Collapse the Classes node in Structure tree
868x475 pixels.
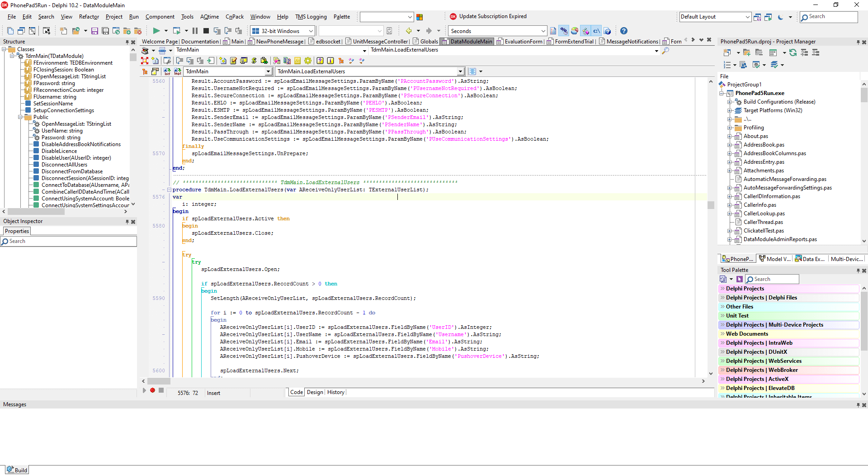[x=5, y=49]
